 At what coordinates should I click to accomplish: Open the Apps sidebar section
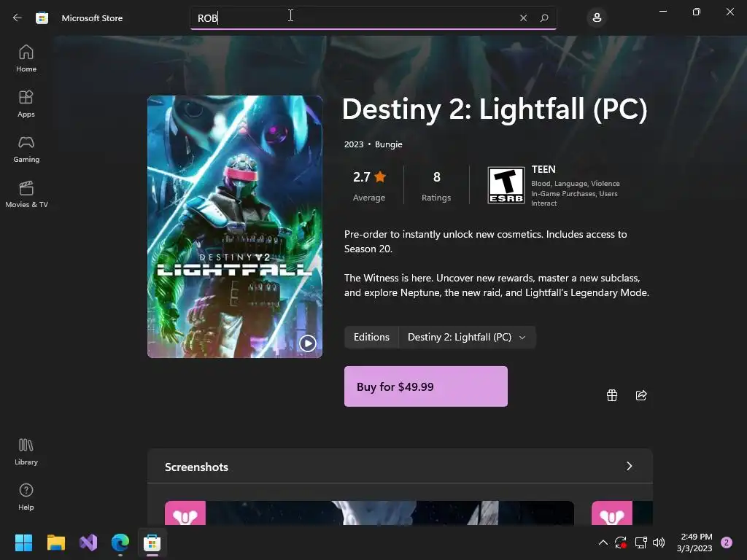pos(26,104)
